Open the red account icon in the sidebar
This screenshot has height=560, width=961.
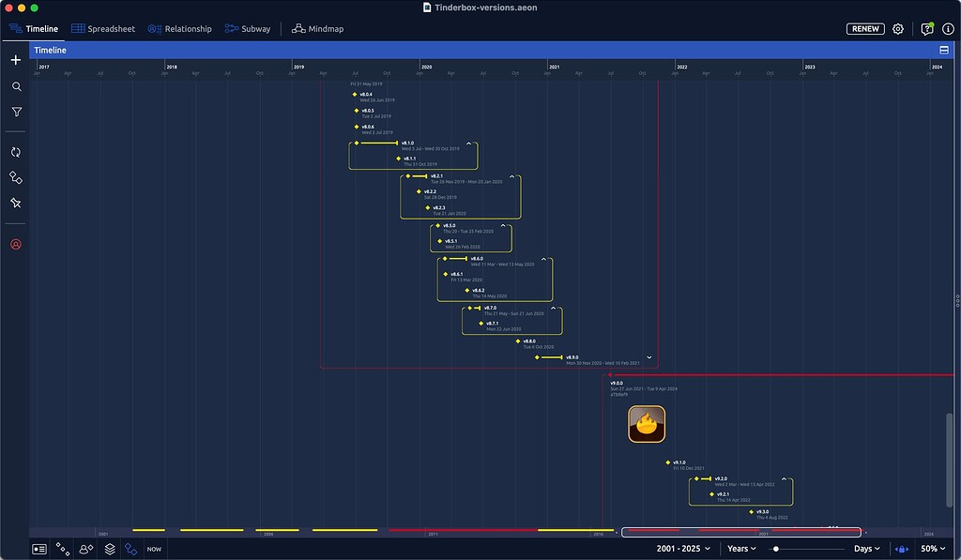tap(14, 245)
